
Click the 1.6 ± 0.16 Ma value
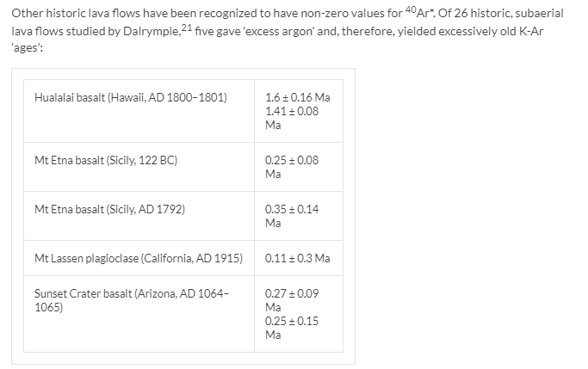(x=297, y=97)
